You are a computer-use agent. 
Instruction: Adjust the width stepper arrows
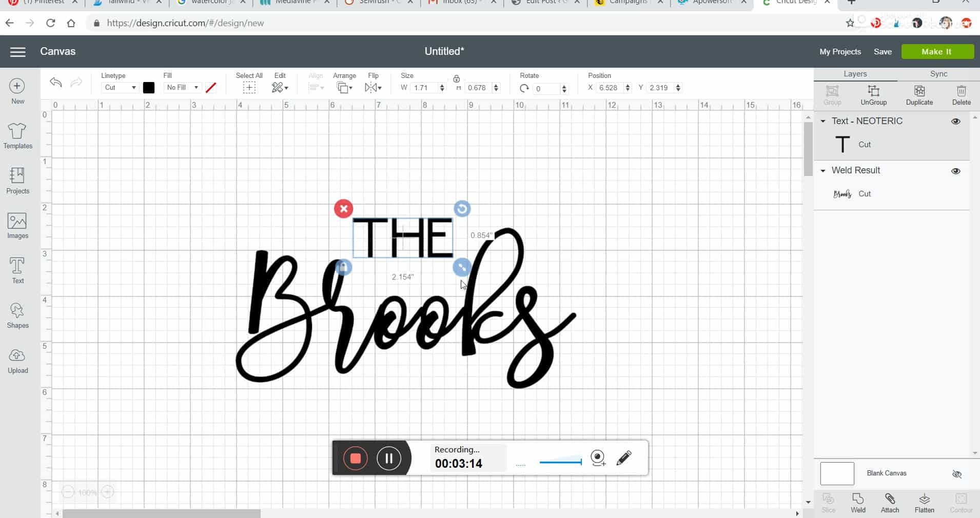click(442, 88)
